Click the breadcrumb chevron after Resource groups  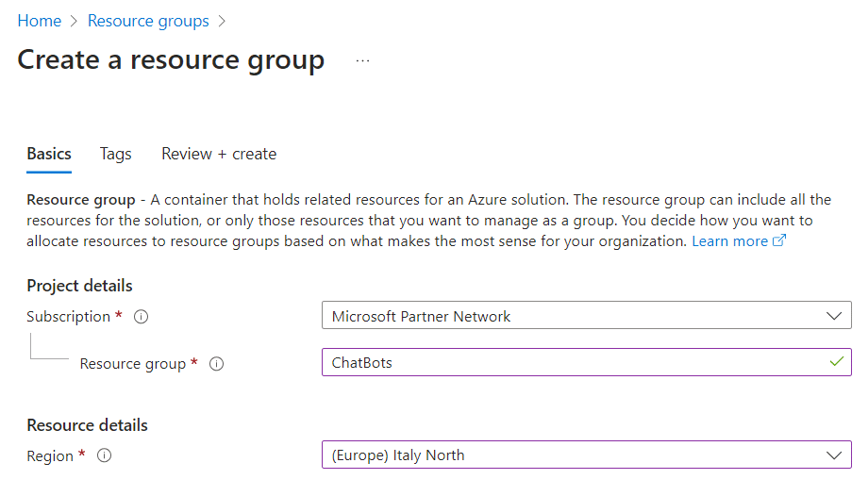pos(222,21)
